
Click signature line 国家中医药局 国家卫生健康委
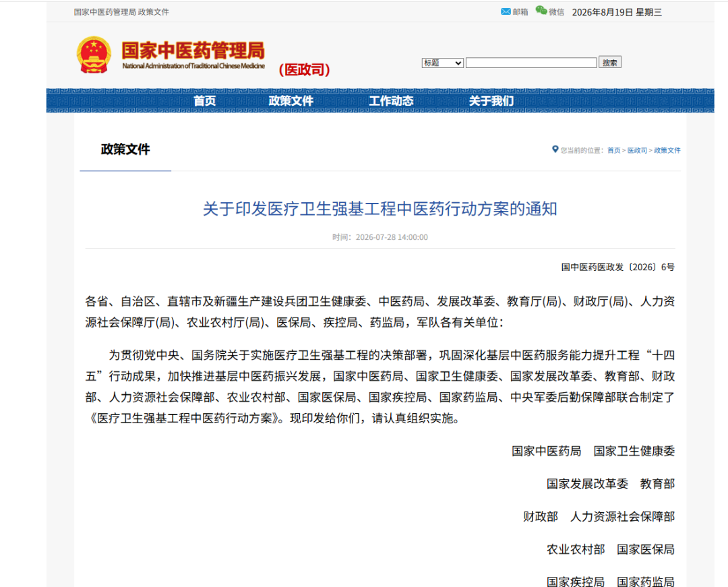coord(593,451)
